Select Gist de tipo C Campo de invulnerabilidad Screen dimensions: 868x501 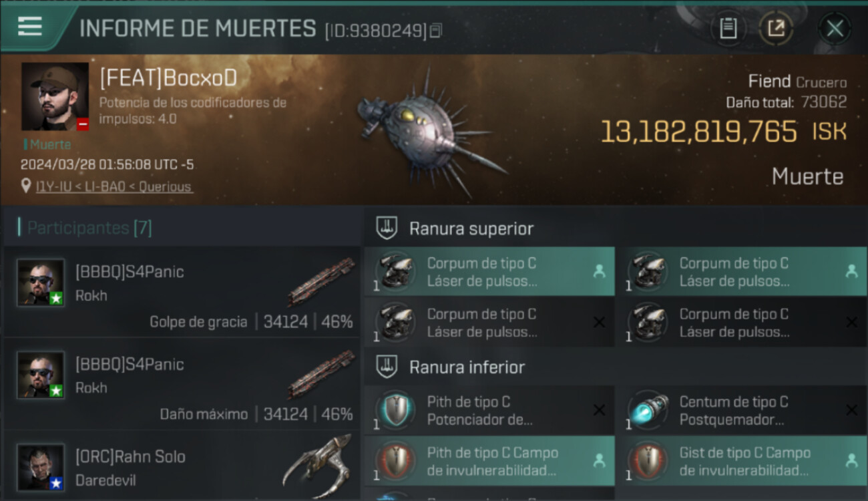(740, 461)
